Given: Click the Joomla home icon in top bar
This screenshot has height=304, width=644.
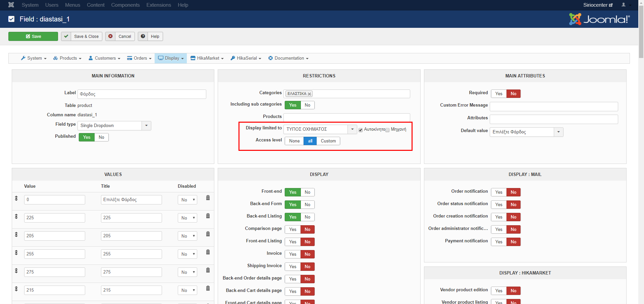Looking at the screenshot, I should click(11, 5).
